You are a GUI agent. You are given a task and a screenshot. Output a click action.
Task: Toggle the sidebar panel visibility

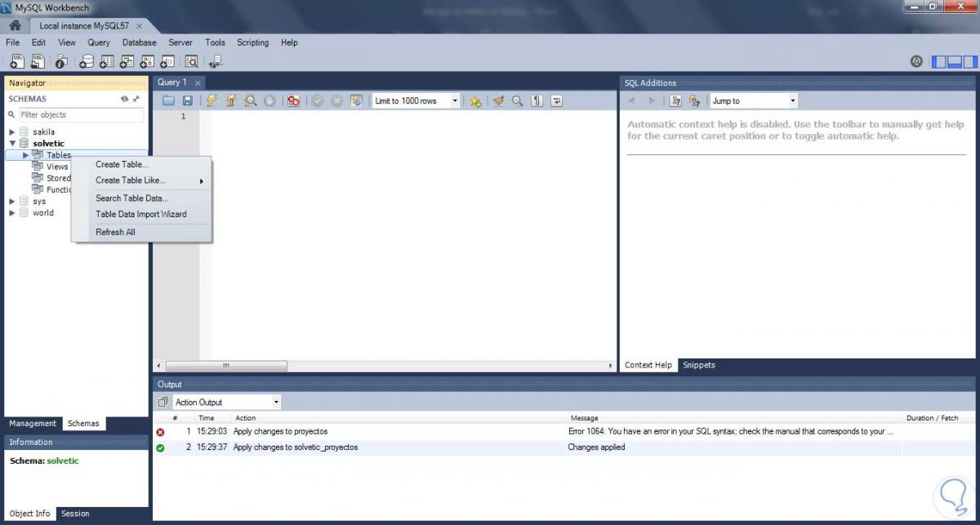coord(939,61)
